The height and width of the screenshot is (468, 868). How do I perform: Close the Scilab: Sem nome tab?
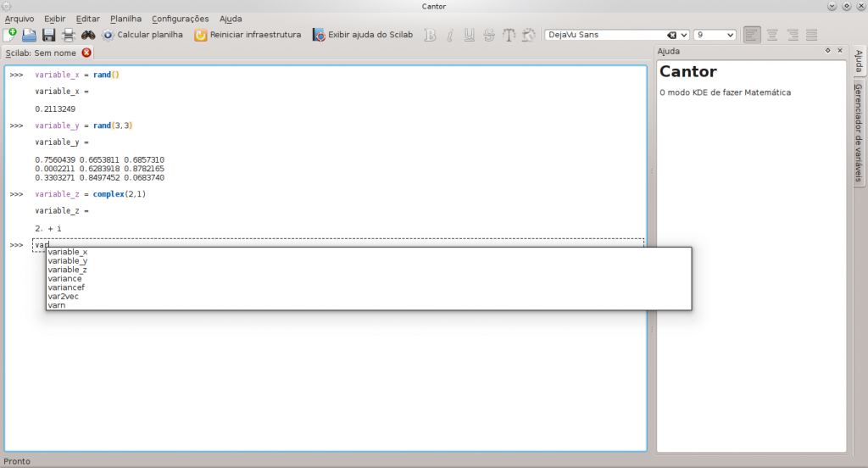86,53
